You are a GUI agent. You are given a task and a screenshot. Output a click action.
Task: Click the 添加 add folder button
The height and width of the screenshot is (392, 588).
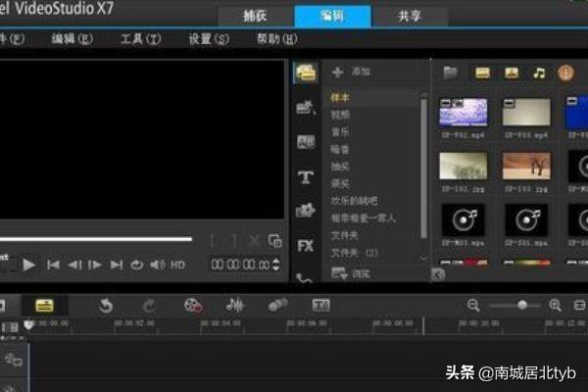[x=351, y=73]
